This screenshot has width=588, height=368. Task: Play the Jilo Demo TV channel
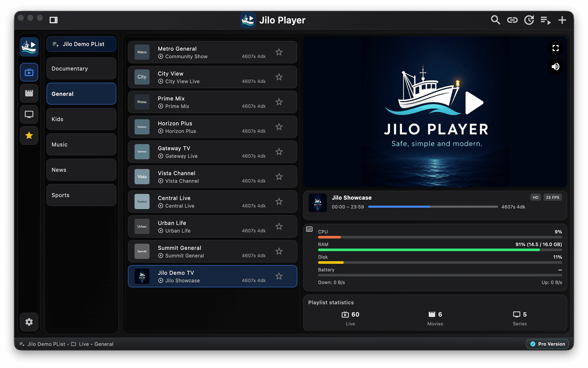(x=212, y=276)
